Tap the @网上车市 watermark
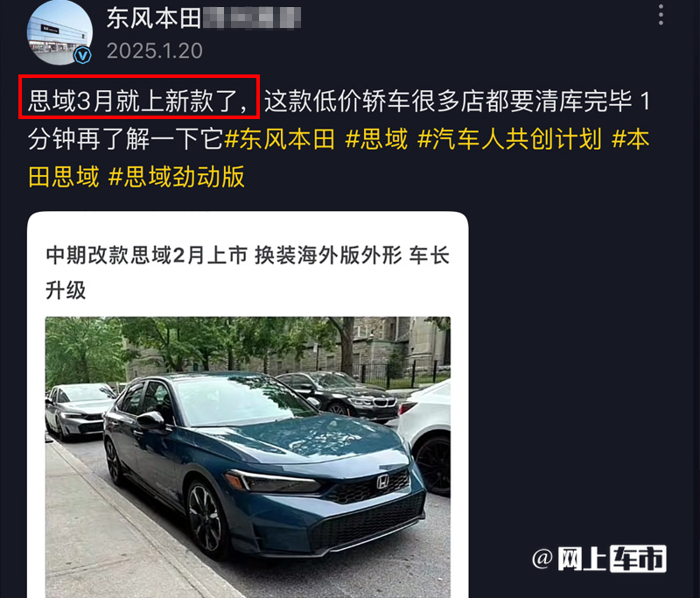The width and height of the screenshot is (700, 598). (x=599, y=559)
